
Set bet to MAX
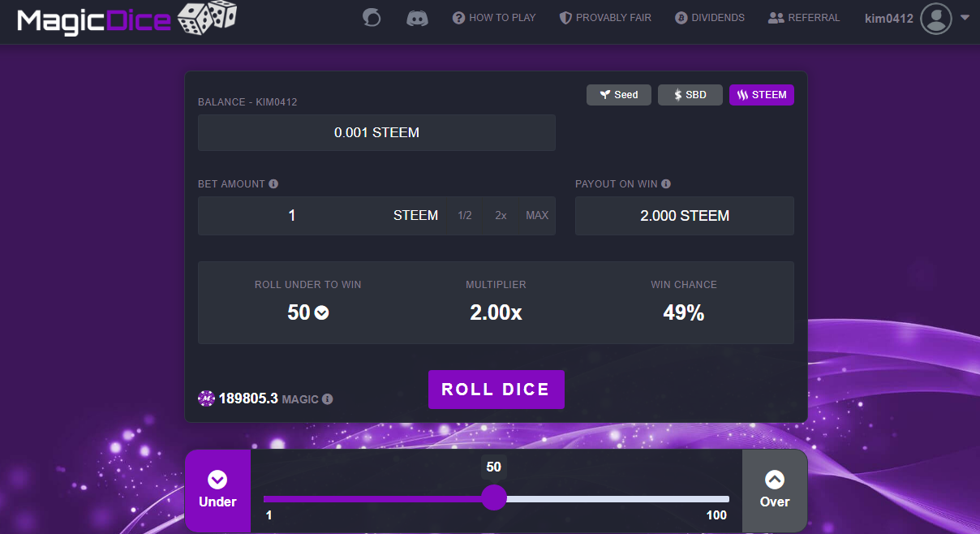(537, 216)
